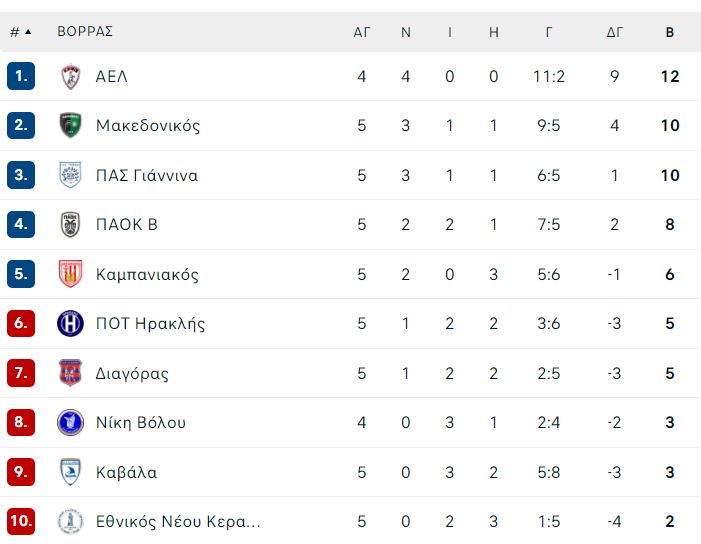Click the blue position badge 1.

pyautogui.click(x=21, y=76)
